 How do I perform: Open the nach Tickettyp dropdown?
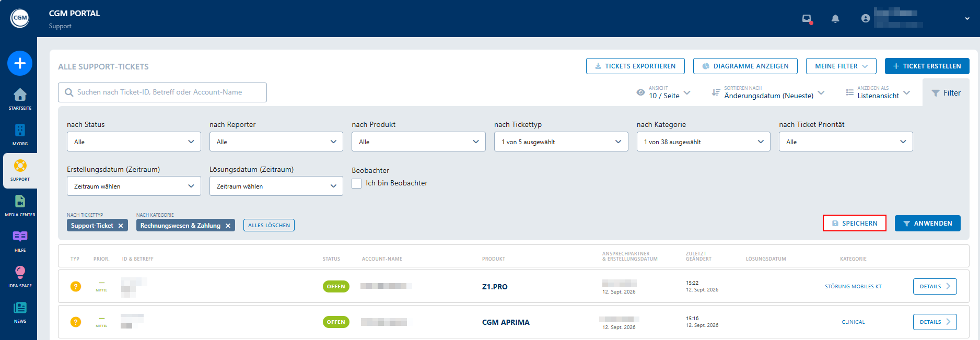[x=561, y=142]
